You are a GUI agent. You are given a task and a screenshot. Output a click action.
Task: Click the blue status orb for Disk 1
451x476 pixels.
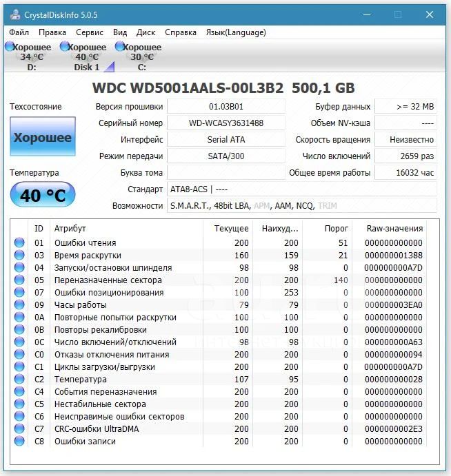64,46
